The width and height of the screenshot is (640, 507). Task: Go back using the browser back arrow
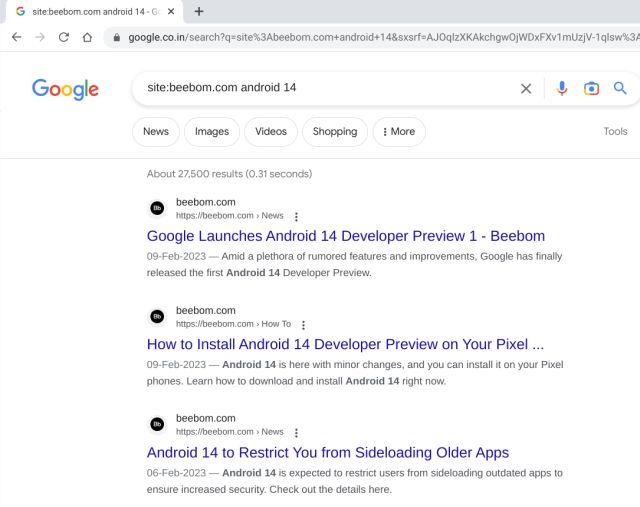(x=17, y=37)
